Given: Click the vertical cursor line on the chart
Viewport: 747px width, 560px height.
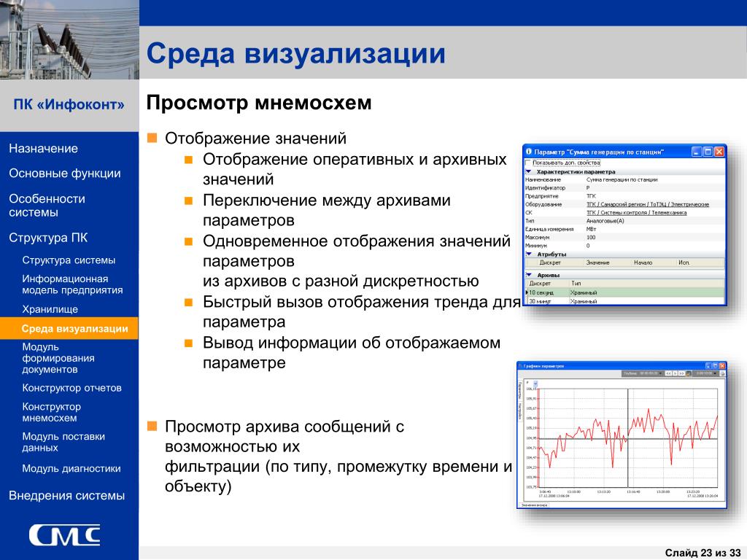Looking at the screenshot, I should point(628,438).
